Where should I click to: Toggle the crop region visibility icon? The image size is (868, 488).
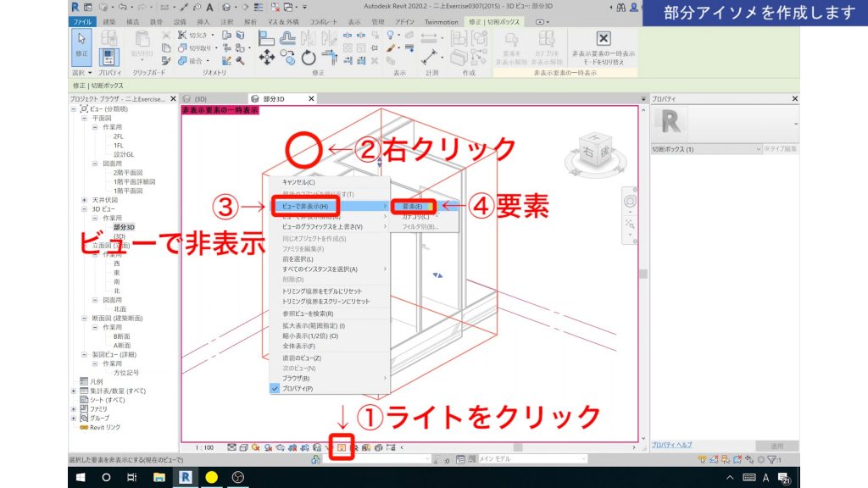304,446
